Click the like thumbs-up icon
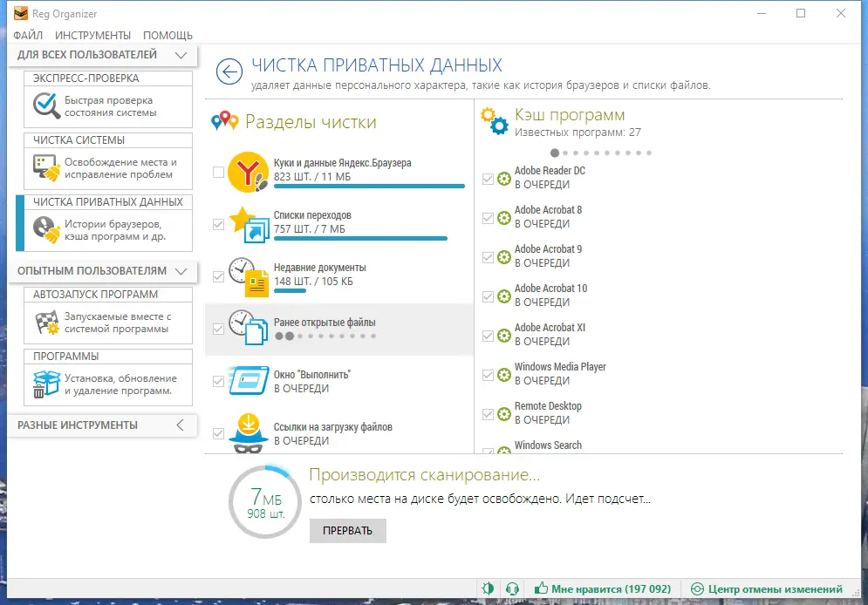868x605 pixels. coord(541,588)
